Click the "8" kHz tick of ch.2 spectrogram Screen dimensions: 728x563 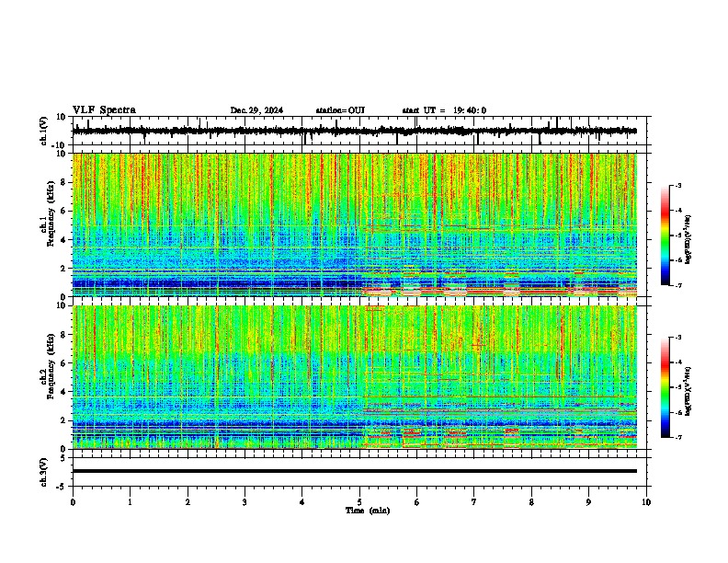(63, 335)
